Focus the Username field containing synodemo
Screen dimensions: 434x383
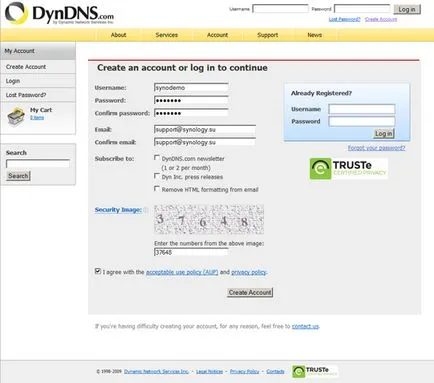click(191, 88)
